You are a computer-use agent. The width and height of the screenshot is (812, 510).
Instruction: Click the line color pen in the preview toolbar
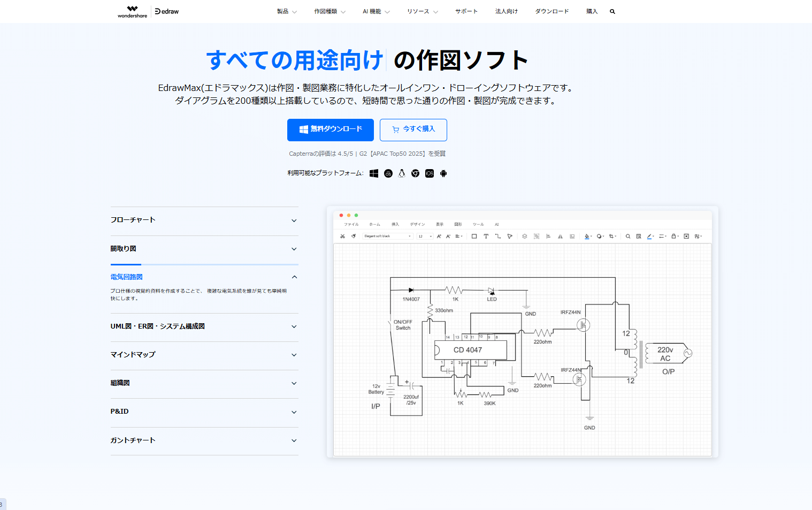(x=650, y=236)
